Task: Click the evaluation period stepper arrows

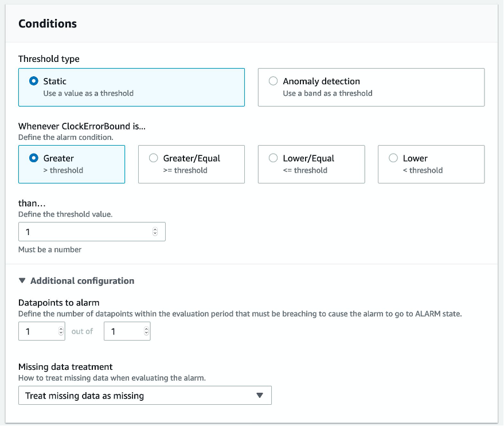Action: tap(146, 331)
